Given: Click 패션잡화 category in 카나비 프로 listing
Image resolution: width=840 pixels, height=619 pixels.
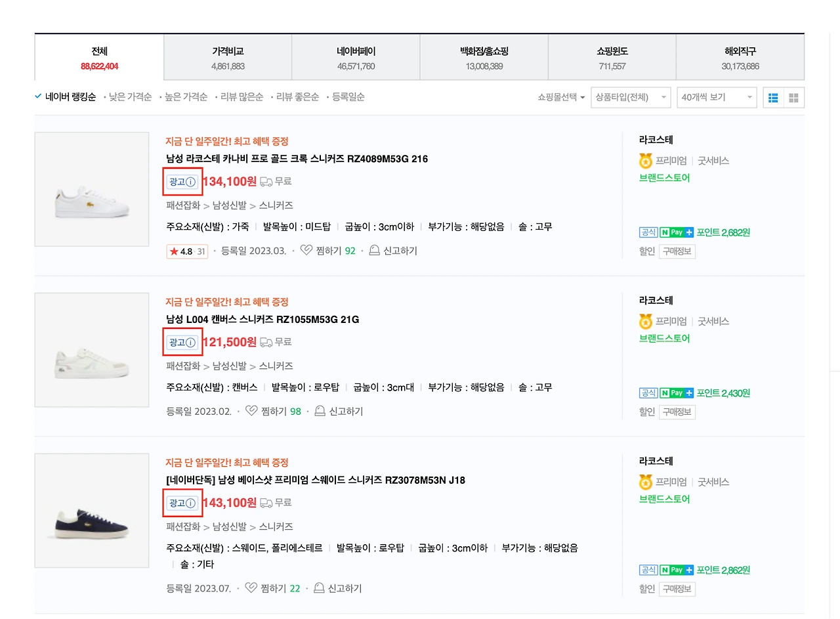Looking at the screenshot, I should (x=184, y=205).
